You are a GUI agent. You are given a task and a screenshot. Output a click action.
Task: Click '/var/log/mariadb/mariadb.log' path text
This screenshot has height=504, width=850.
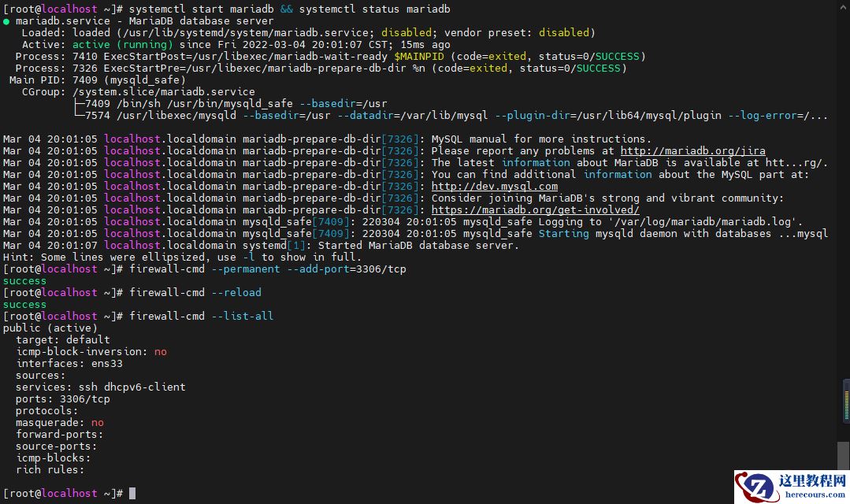coord(706,221)
